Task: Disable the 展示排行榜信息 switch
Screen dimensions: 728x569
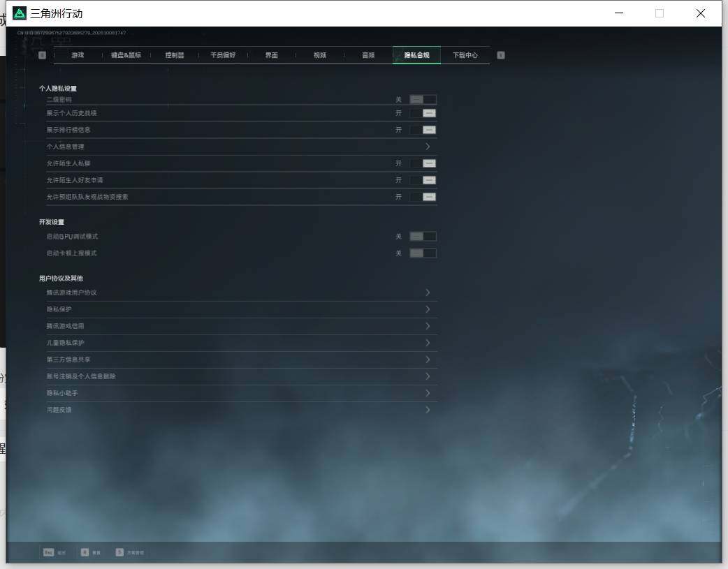Action: (x=423, y=130)
